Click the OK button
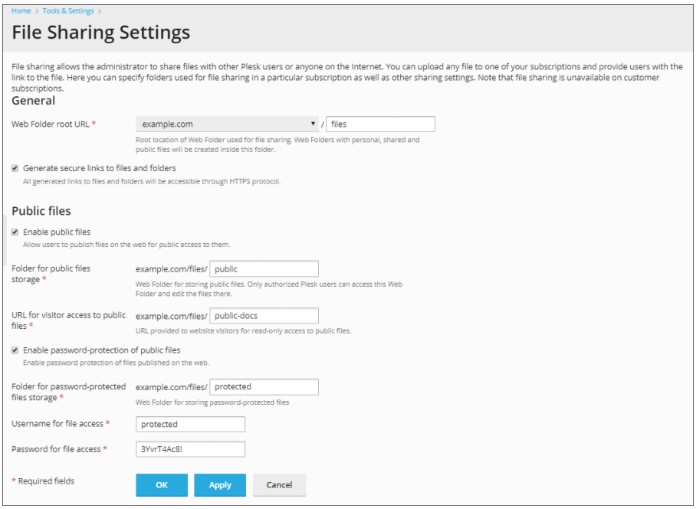696x509 pixels. tap(162, 485)
